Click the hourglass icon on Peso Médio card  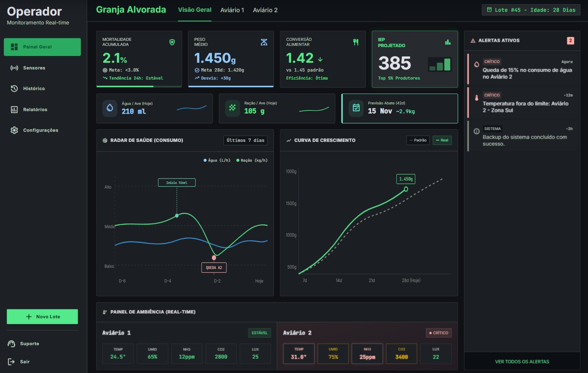click(264, 42)
